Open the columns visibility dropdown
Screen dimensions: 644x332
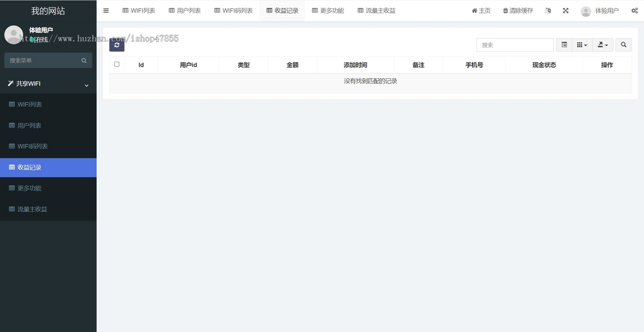pos(582,45)
